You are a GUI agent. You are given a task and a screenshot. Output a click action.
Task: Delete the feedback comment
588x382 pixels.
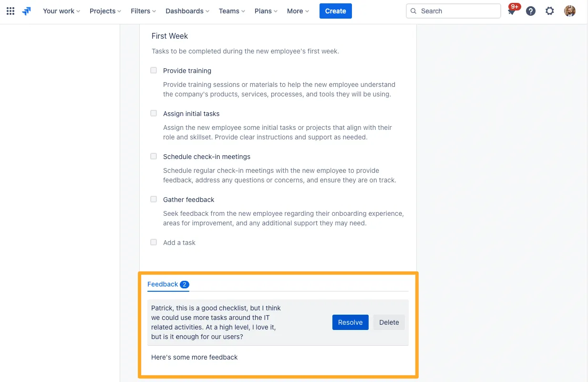[389, 322]
